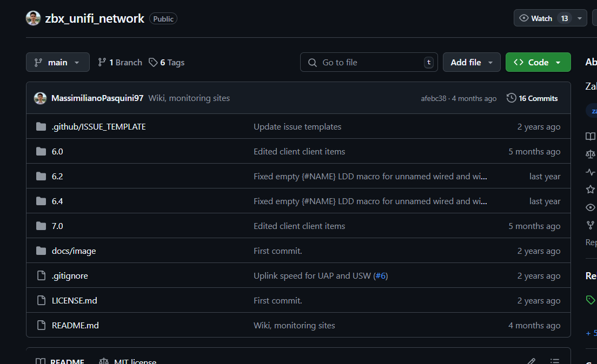Viewport: 597px width, 364px height.
Task: Edit README with pencil icon
Action: pos(532,361)
